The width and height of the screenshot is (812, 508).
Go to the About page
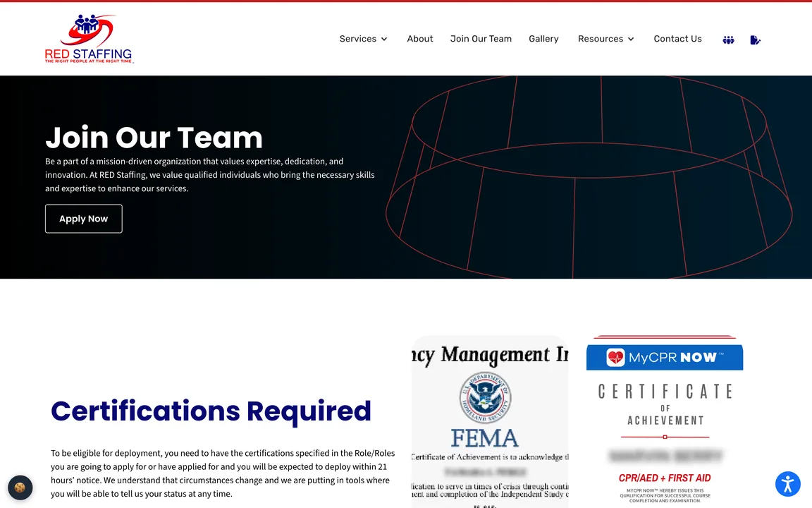pyautogui.click(x=420, y=39)
